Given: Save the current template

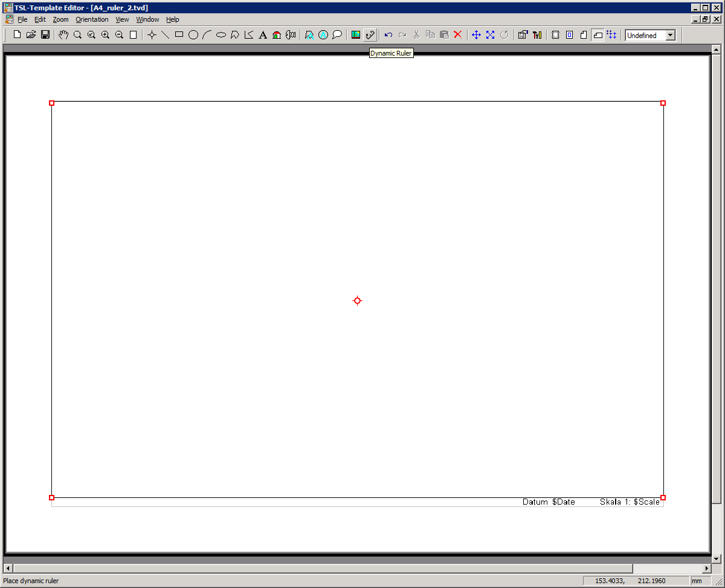Looking at the screenshot, I should pos(45,35).
